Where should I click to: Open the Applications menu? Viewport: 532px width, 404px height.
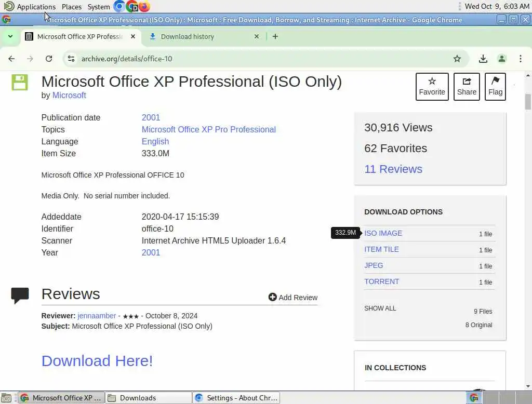(36, 7)
